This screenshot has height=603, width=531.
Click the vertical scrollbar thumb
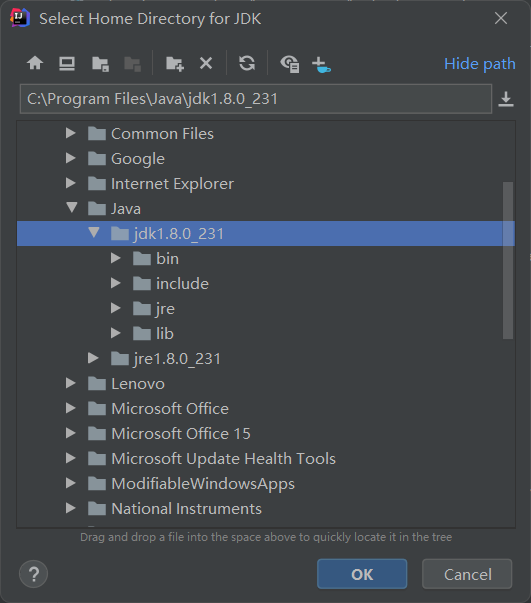point(508,260)
